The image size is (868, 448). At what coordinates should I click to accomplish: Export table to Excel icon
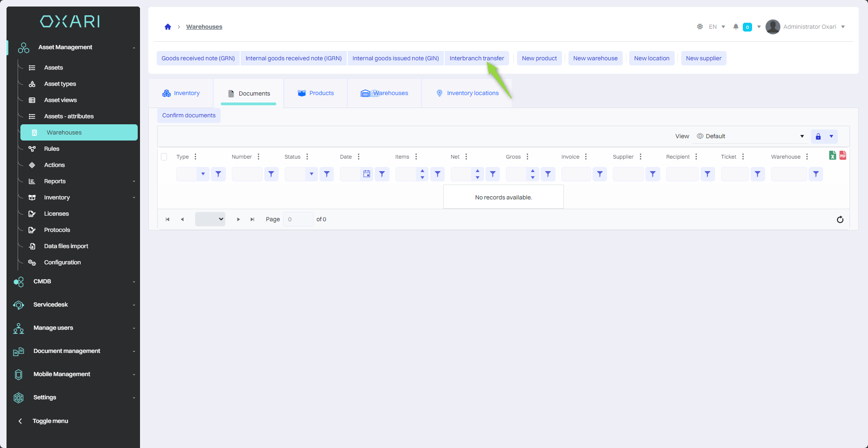832,156
